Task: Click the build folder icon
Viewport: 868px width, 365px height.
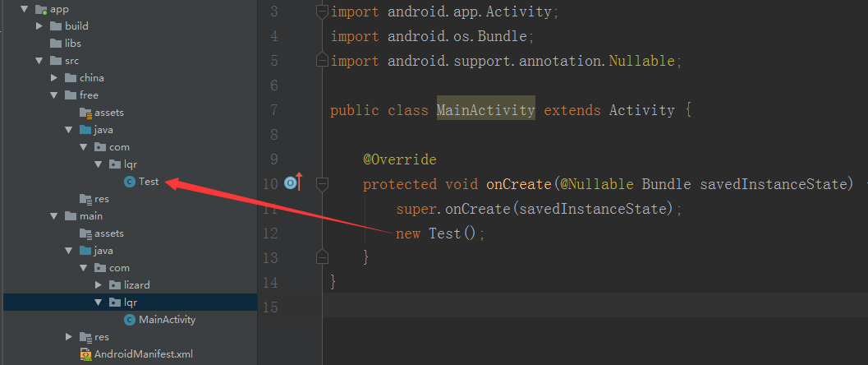Action: pos(56,26)
